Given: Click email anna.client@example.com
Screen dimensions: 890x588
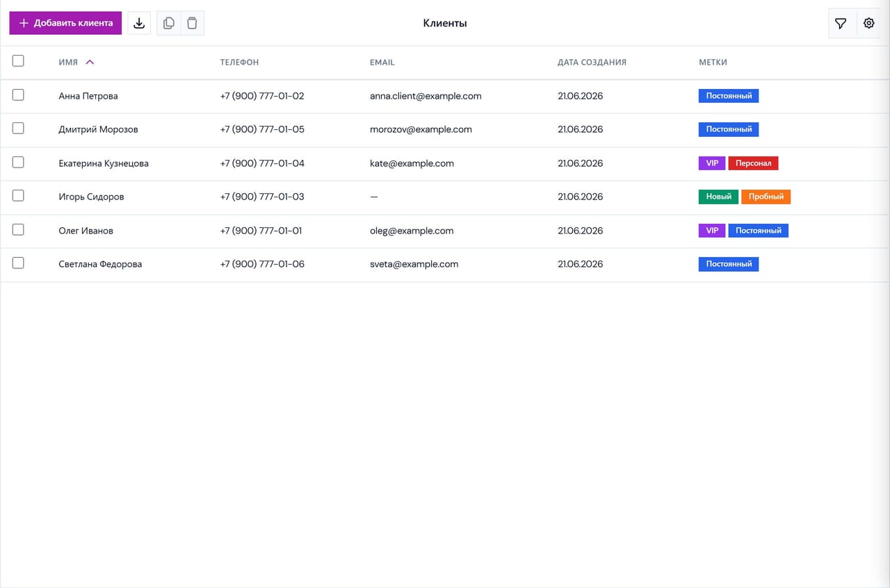Looking at the screenshot, I should point(426,96).
